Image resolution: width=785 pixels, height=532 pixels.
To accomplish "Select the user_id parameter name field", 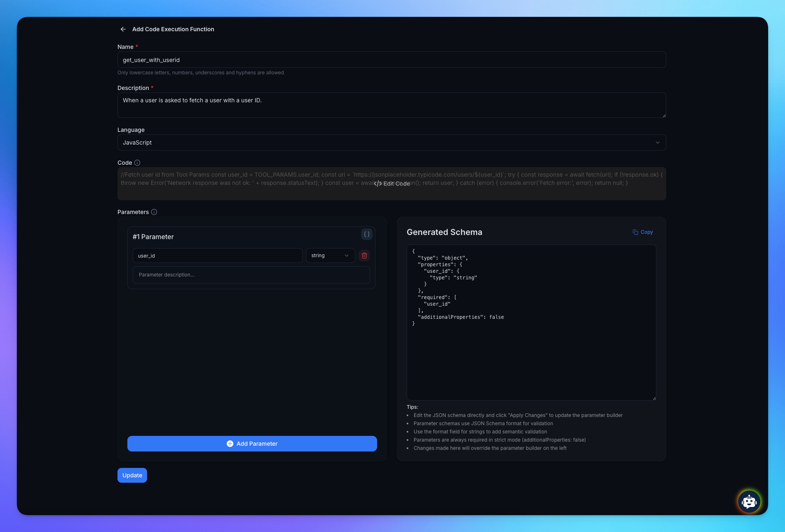I will (x=217, y=256).
